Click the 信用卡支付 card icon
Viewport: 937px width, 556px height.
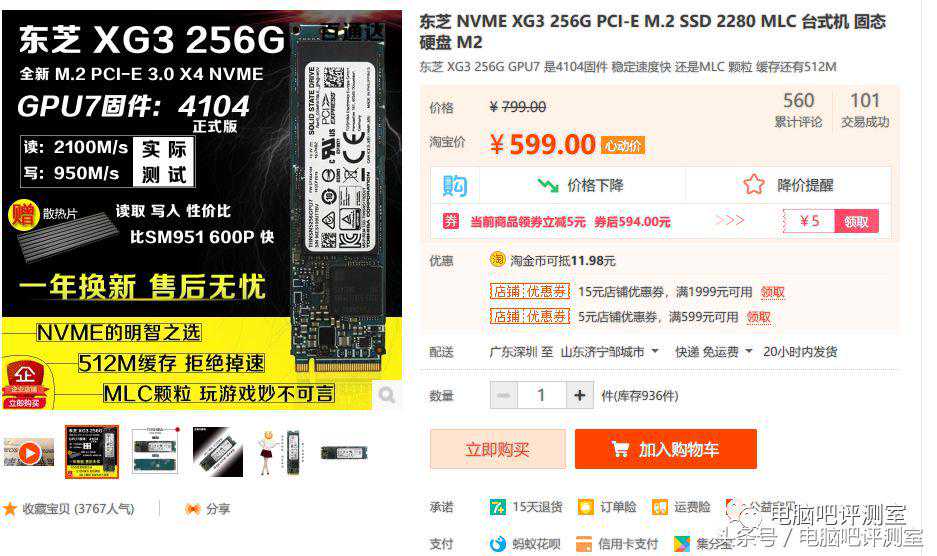coord(584,543)
